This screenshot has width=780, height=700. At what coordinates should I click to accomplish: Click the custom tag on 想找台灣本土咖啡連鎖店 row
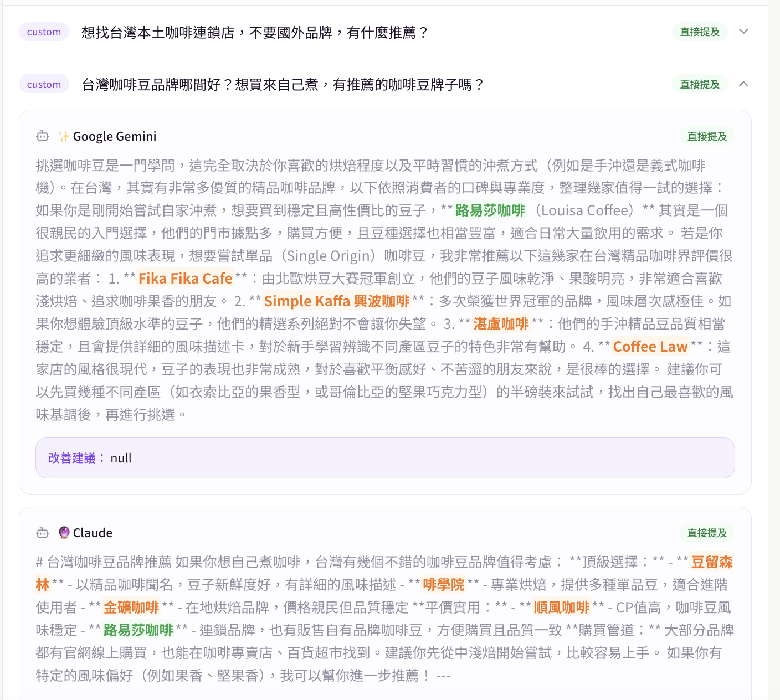44,32
